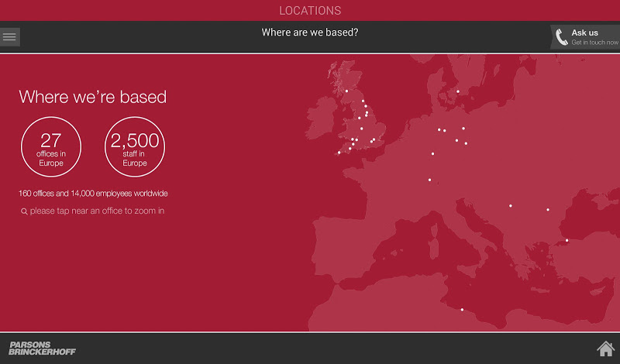620x364 pixels.
Task: Click the Parsons Brinckerhoff logo
Action: click(x=42, y=349)
